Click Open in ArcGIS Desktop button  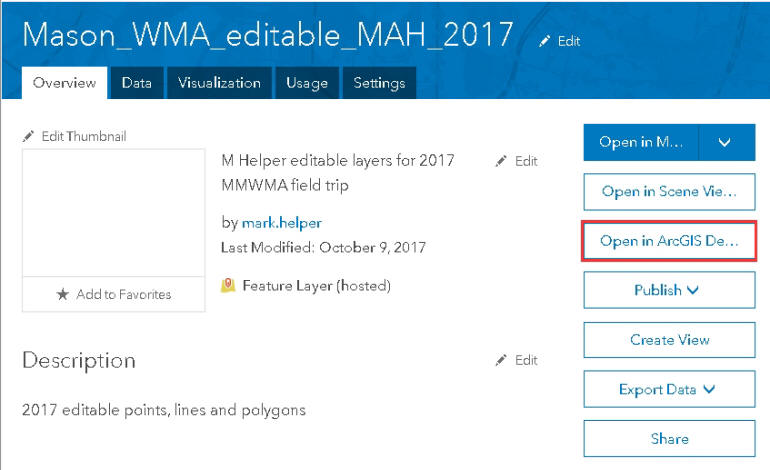[669, 241]
